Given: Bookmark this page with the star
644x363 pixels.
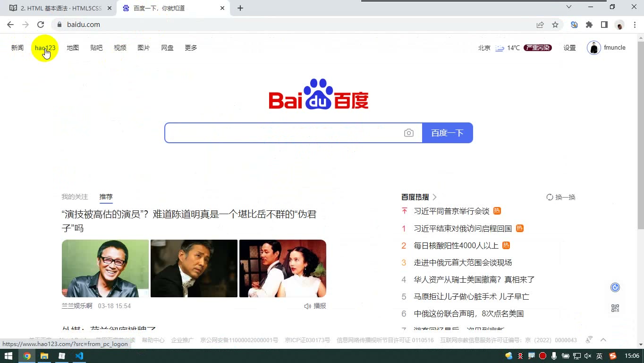Looking at the screenshot, I should pyautogui.click(x=555, y=25).
